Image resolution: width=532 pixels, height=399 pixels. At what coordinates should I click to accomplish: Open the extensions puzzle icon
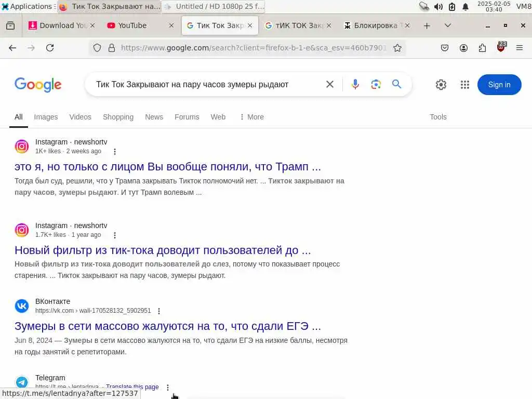tap(482, 48)
